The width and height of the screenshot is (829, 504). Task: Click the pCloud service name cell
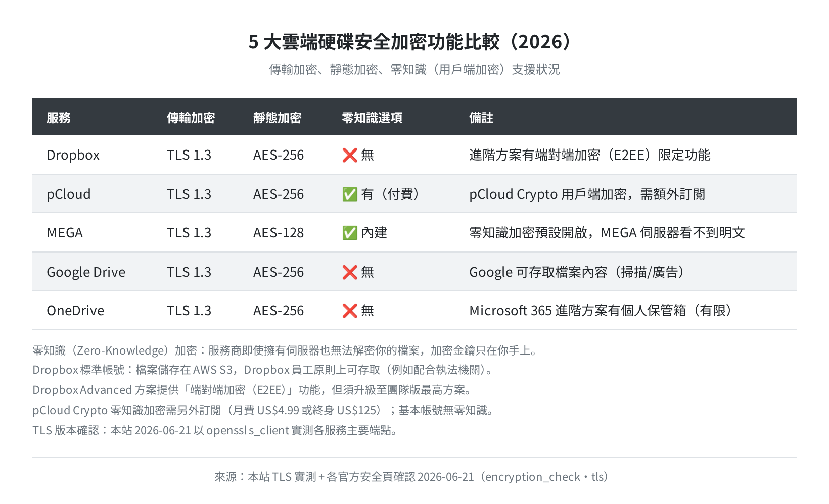click(x=69, y=194)
